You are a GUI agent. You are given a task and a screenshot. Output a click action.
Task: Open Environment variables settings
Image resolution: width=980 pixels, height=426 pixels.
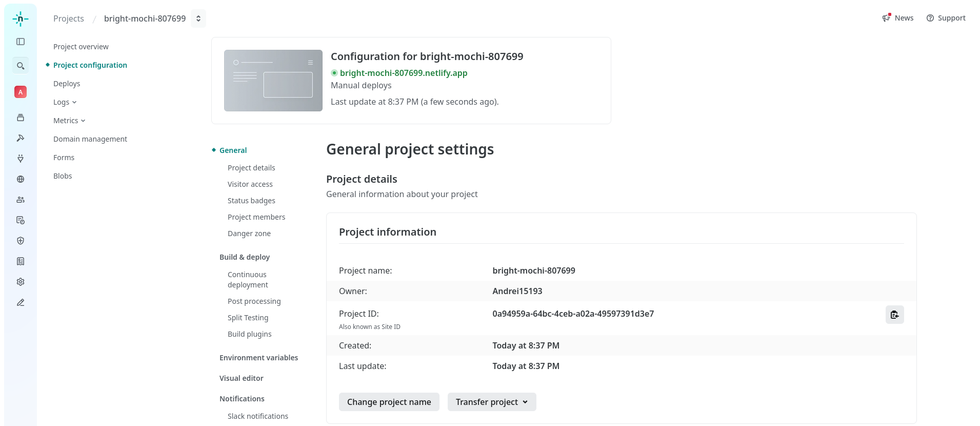point(258,358)
